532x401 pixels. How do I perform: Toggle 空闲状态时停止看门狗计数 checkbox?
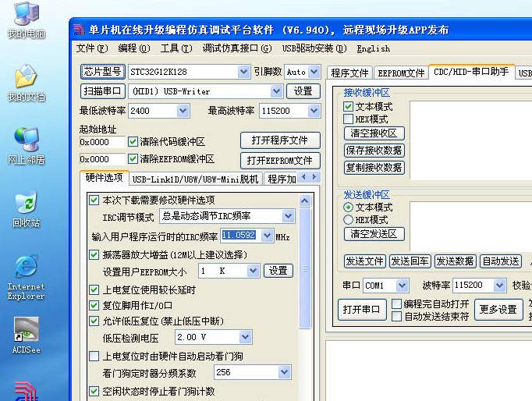pos(94,391)
